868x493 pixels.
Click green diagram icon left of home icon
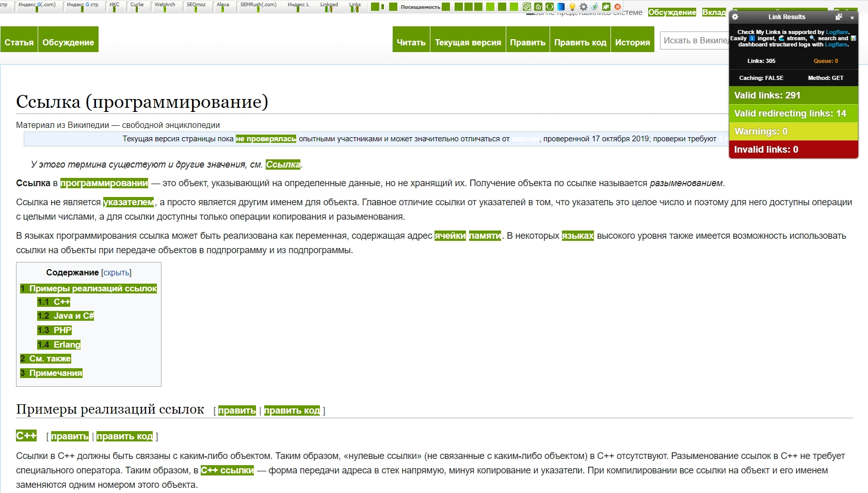527,7
